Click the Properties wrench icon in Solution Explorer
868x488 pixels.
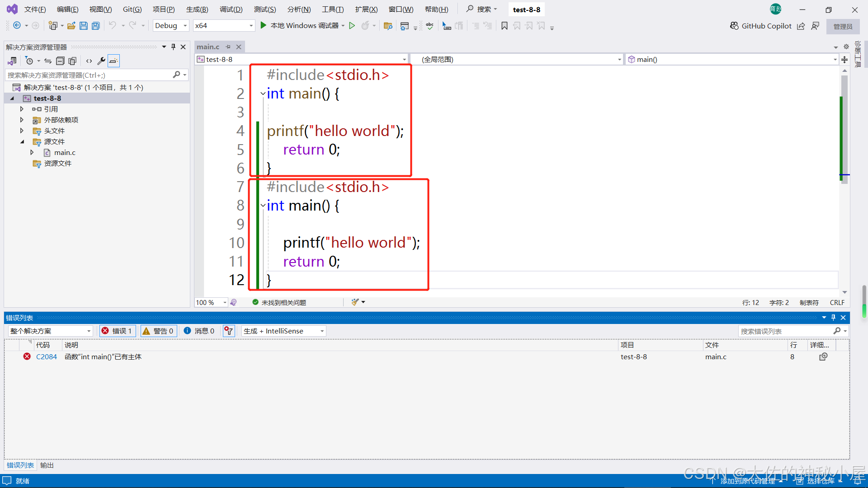pos(101,61)
